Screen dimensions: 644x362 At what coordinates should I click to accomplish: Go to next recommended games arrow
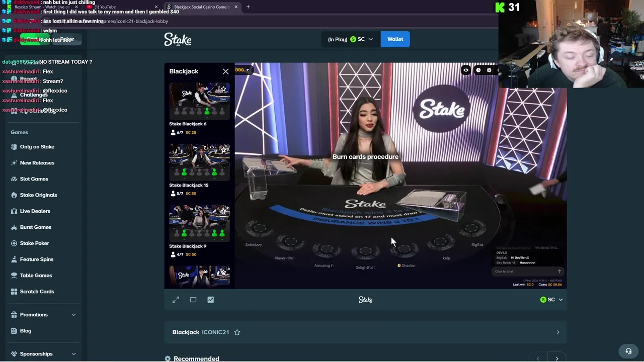tap(557, 358)
